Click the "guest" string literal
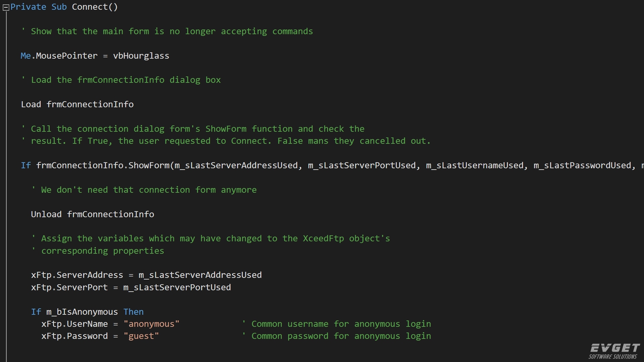 click(x=141, y=336)
